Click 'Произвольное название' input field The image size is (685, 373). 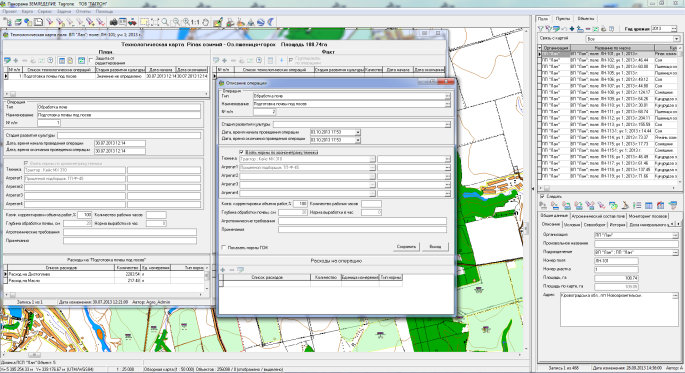636,243
